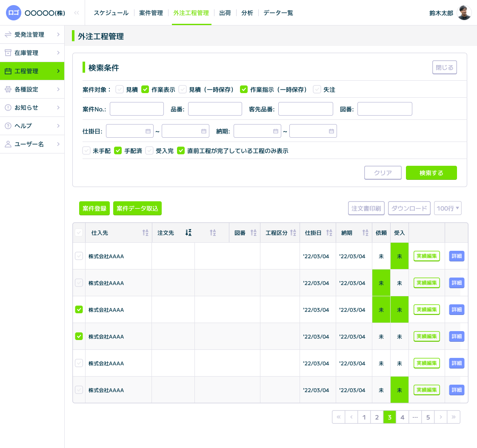
Task: Expand the 各種設定 sidebar menu
Action: 32,89
